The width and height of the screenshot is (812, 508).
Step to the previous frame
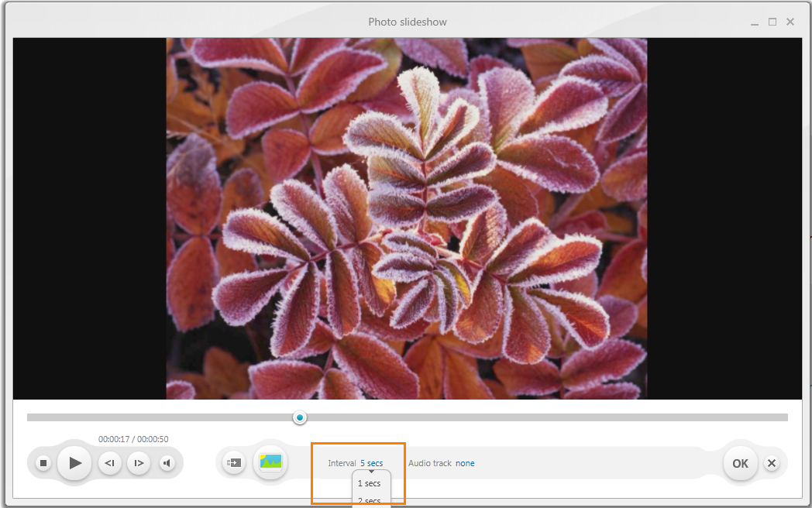(110, 463)
